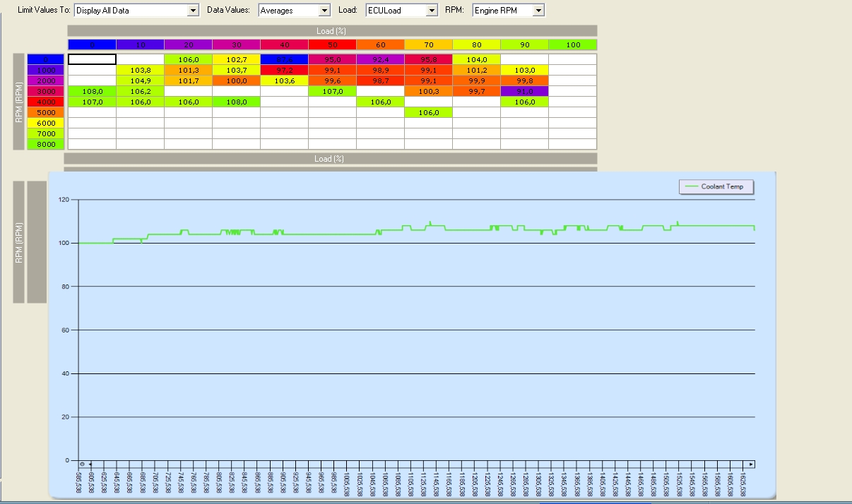Click the RPM (RPM) vertical label beside table
This screenshot has height=504, width=852.
18,102
